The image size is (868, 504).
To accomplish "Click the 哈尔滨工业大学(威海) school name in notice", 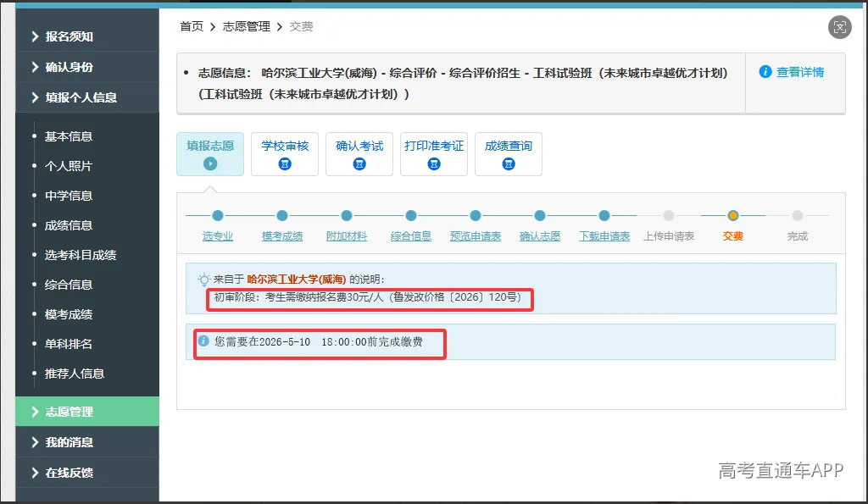I will [296, 280].
